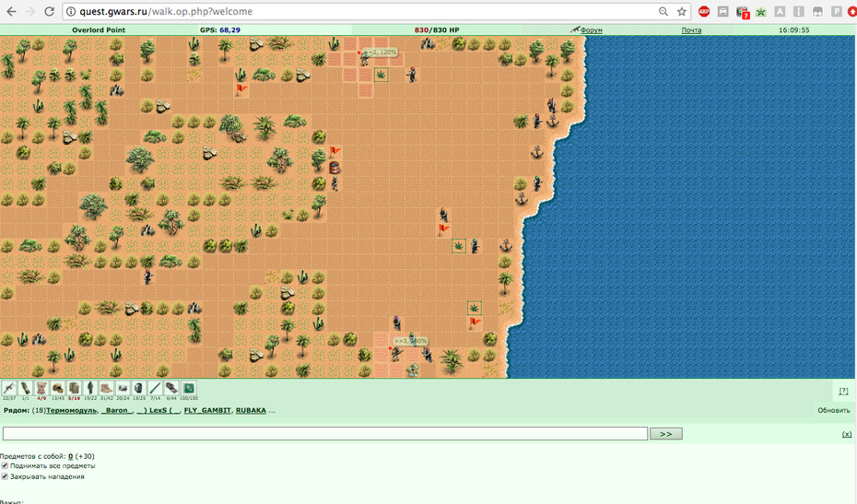
Task: Click the Обновить refresh link
Action: [833, 410]
